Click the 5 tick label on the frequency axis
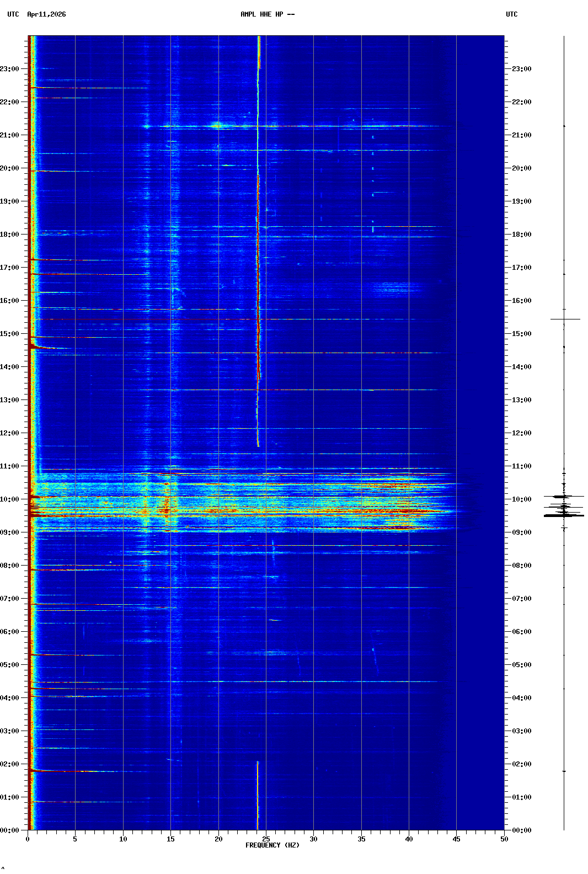This screenshot has height=874, width=588. tap(75, 839)
